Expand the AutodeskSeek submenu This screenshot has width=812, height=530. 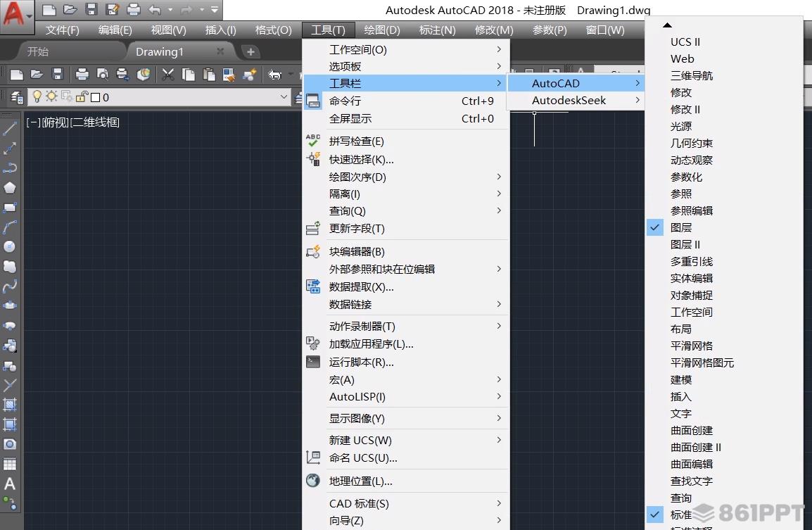click(x=576, y=100)
